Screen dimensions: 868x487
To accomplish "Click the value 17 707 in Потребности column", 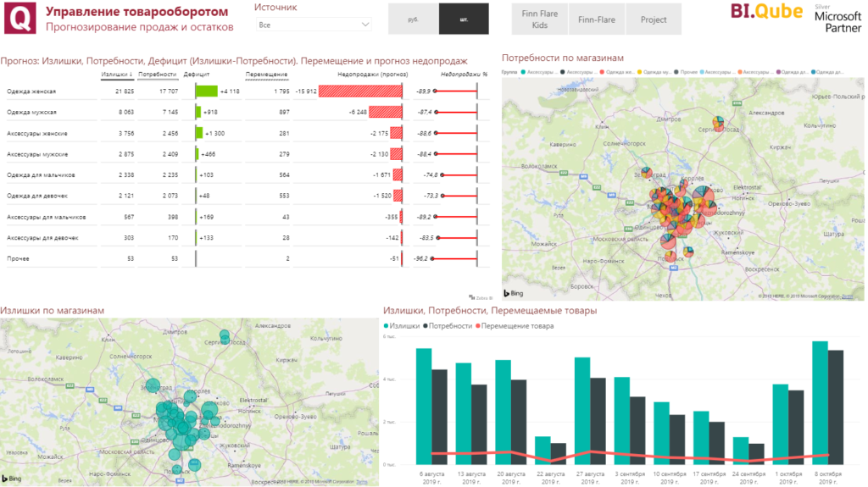I will (x=169, y=91).
